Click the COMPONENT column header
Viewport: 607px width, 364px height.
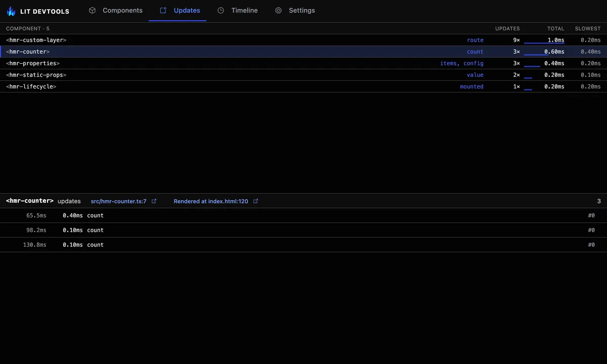(28, 29)
